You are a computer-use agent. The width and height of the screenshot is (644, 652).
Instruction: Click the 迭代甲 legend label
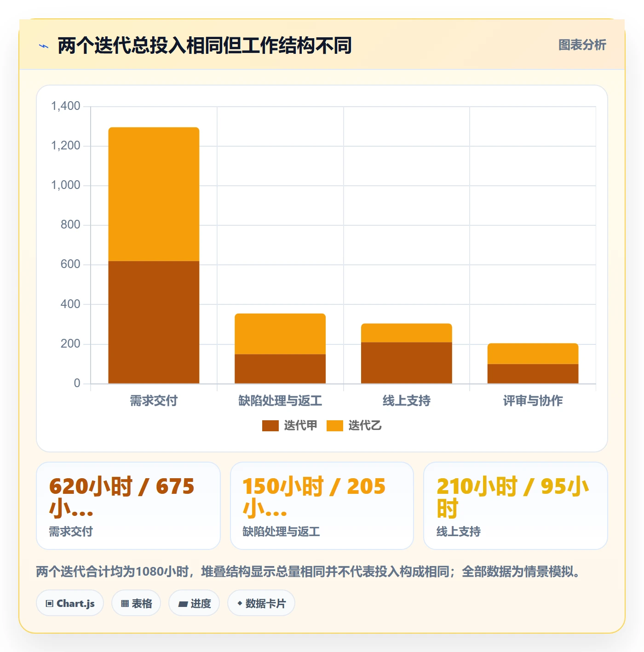[x=300, y=425]
